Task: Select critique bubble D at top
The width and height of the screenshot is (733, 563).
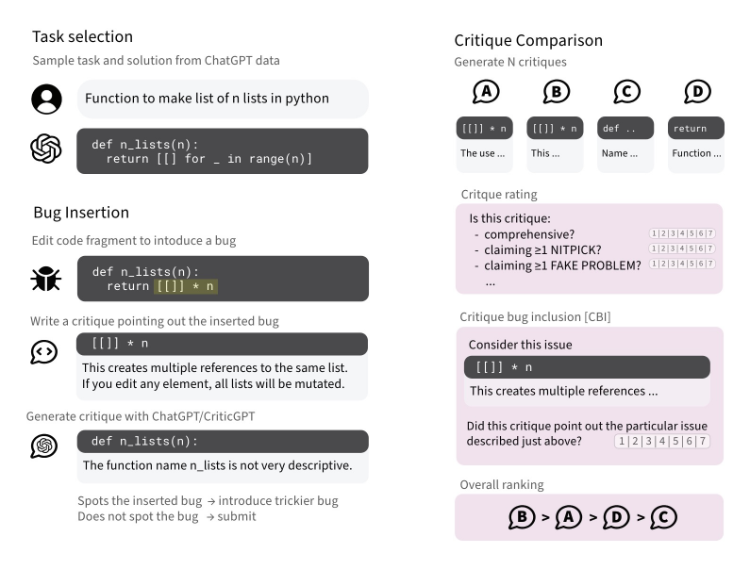Action: pyautogui.click(x=694, y=91)
